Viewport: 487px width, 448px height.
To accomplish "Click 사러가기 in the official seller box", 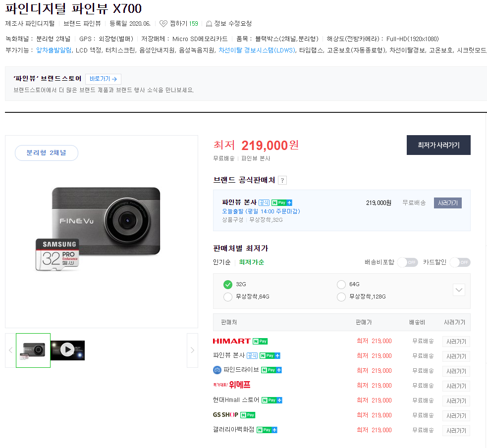I will [x=447, y=203].
